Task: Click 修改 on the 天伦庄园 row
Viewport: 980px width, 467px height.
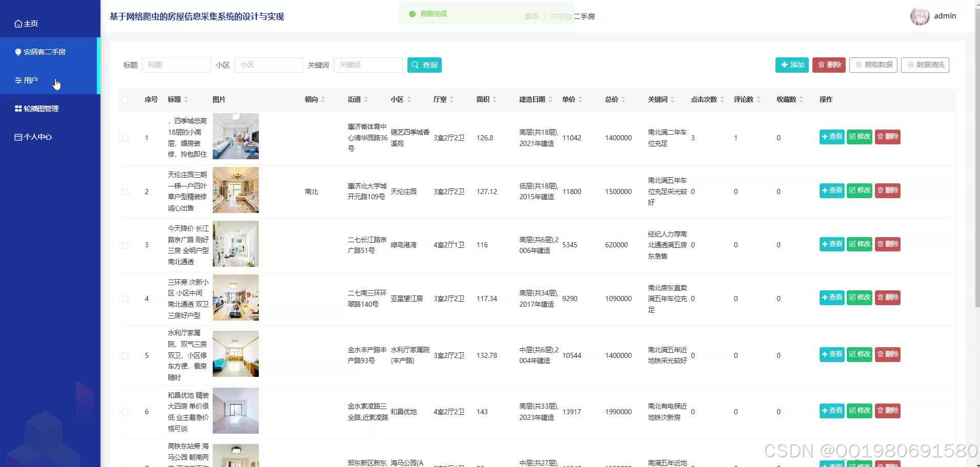Action: pos(859,190)
